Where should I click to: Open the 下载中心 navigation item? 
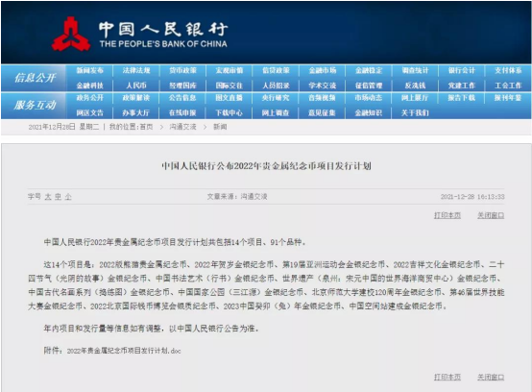coord(230,112)
